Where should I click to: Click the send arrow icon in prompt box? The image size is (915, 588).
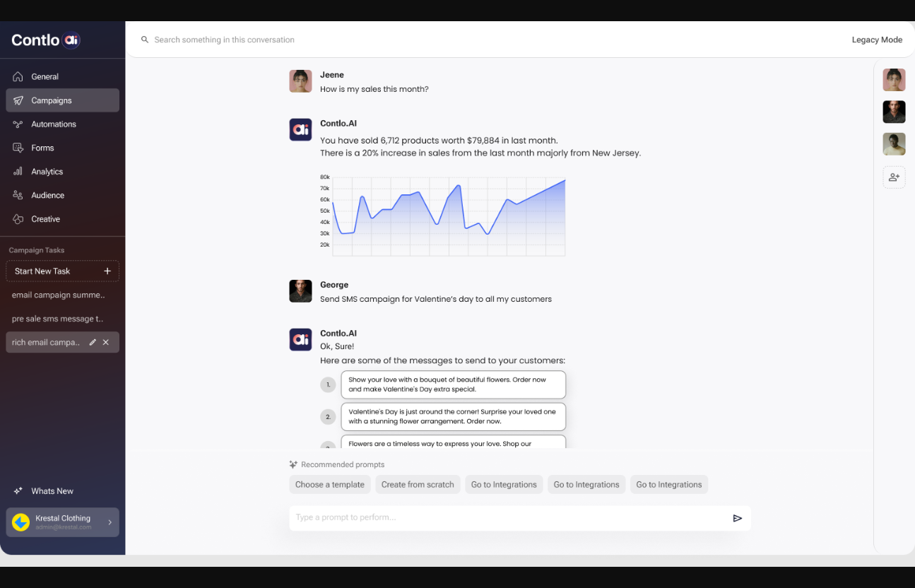(x=737, y=518)
